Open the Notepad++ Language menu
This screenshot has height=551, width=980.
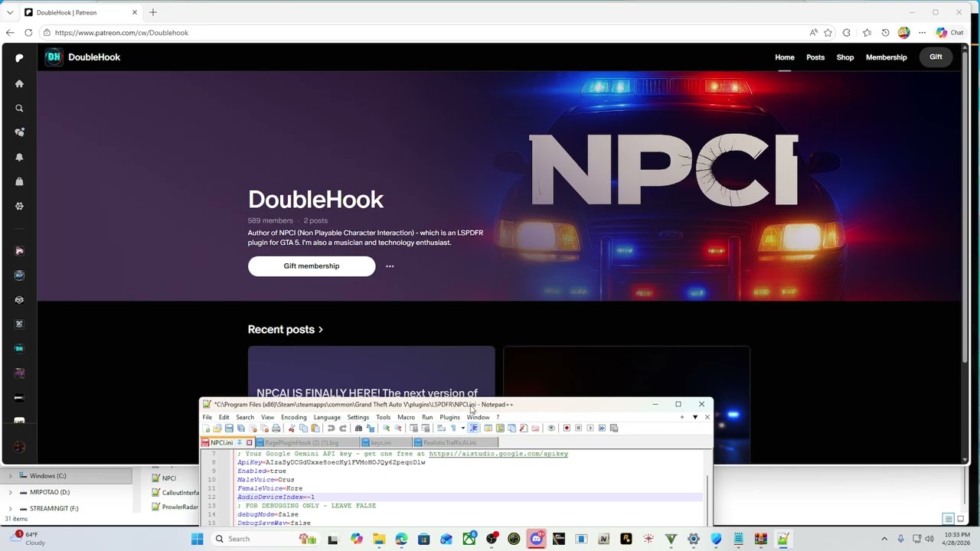[x=327, y=417]
